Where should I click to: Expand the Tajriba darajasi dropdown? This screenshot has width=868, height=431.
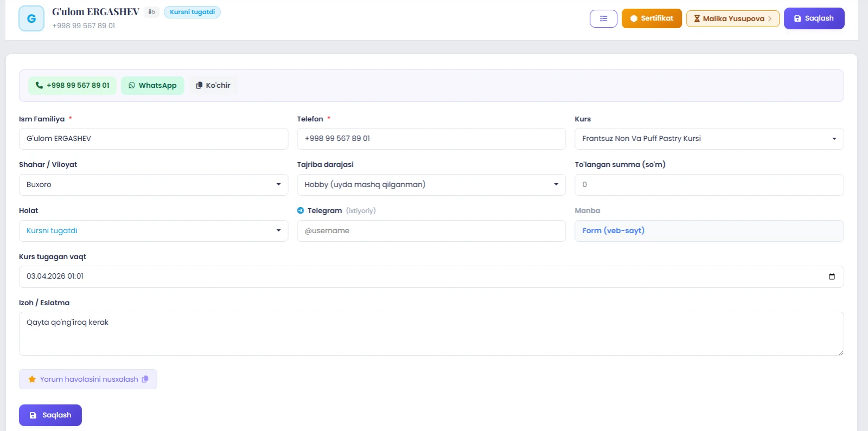tap(431, 185)
